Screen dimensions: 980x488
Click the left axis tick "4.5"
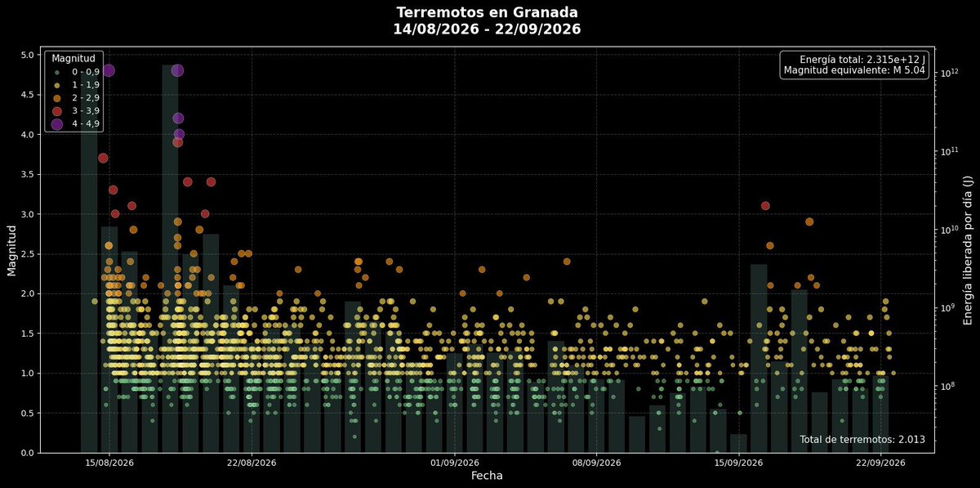[28, 95]
